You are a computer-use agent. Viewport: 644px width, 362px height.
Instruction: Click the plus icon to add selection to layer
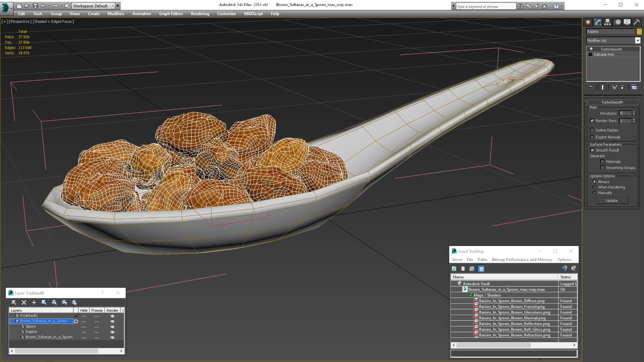(x=34, y=303)
